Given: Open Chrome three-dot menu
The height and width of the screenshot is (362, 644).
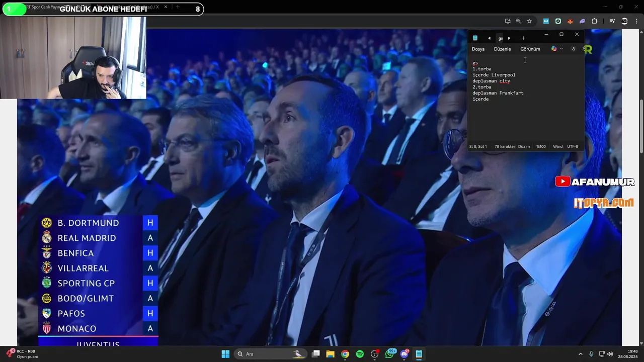Looking at the screenshot, I should [636, 21].
